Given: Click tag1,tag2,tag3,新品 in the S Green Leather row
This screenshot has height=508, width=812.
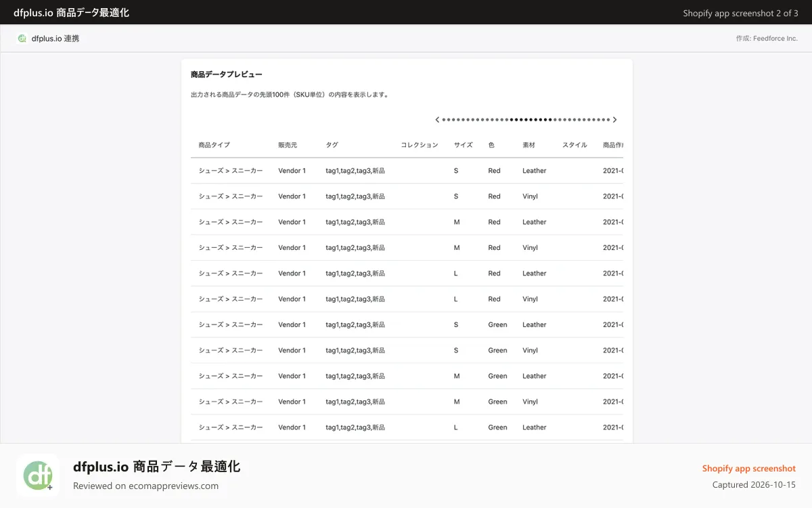Looking at the screenshot, I should click(x=355, y=325).
